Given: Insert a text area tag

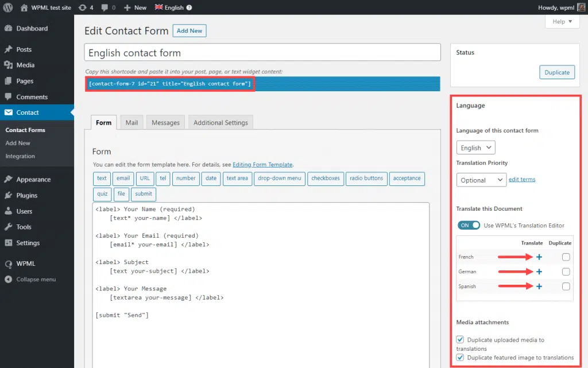Looking at the screenshot, I should pyautogui.click(x=237, y=179).
